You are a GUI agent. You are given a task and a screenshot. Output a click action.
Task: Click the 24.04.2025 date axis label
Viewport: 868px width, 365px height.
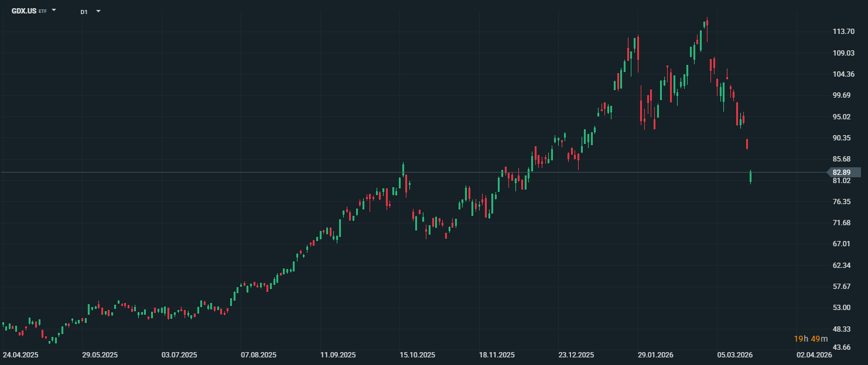point(20,355)
